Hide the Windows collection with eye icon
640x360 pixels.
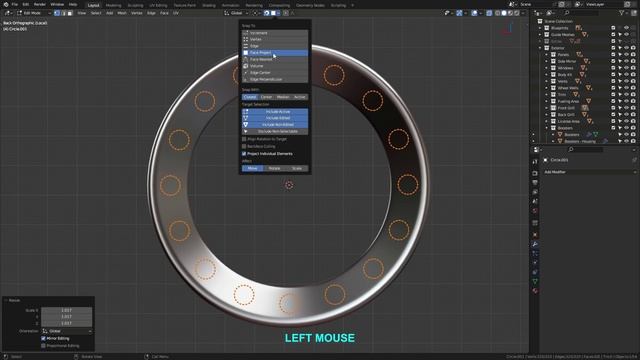[627, 68]
